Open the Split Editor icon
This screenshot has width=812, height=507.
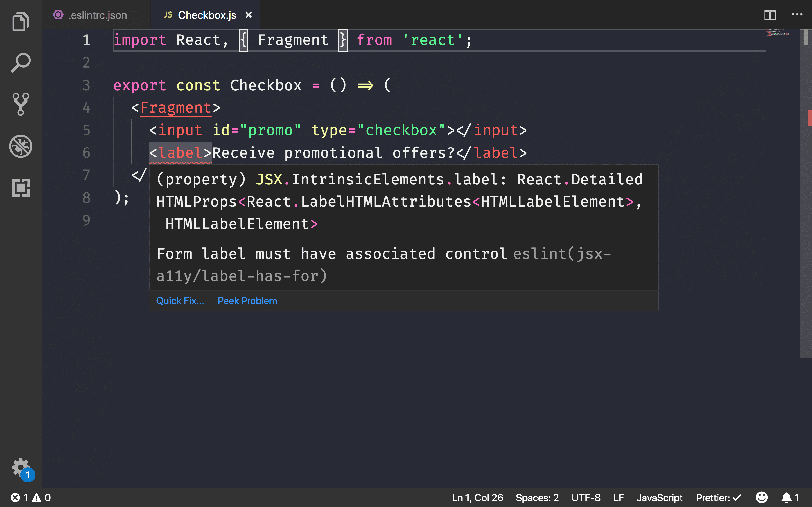[770, 14]
